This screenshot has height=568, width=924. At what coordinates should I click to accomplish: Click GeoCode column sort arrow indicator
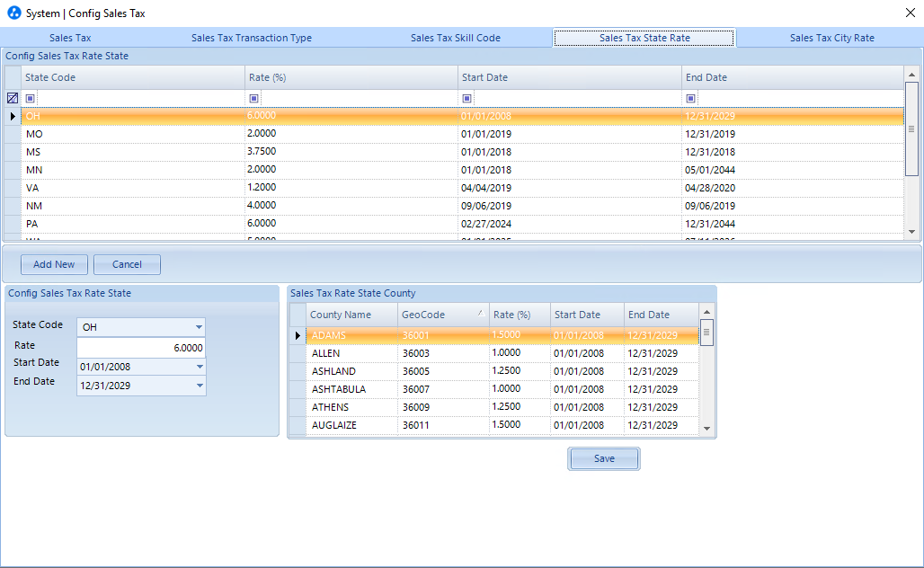tap(481, 314)
